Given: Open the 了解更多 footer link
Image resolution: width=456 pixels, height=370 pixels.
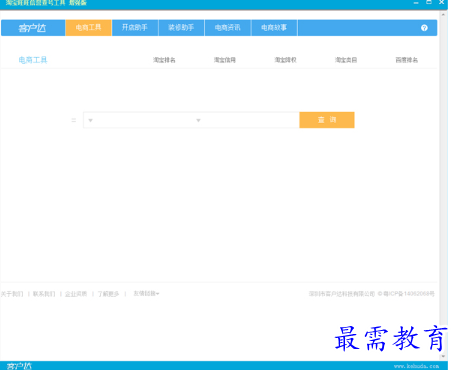Looking at the screenshot, I should coord(108,294).
